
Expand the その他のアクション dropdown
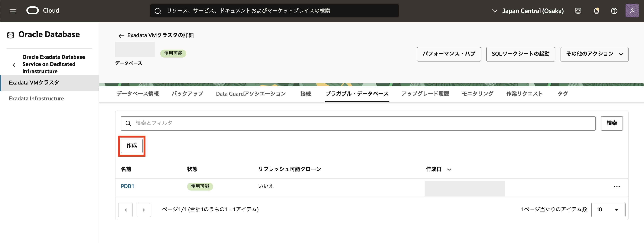click(x=594, y=54)
